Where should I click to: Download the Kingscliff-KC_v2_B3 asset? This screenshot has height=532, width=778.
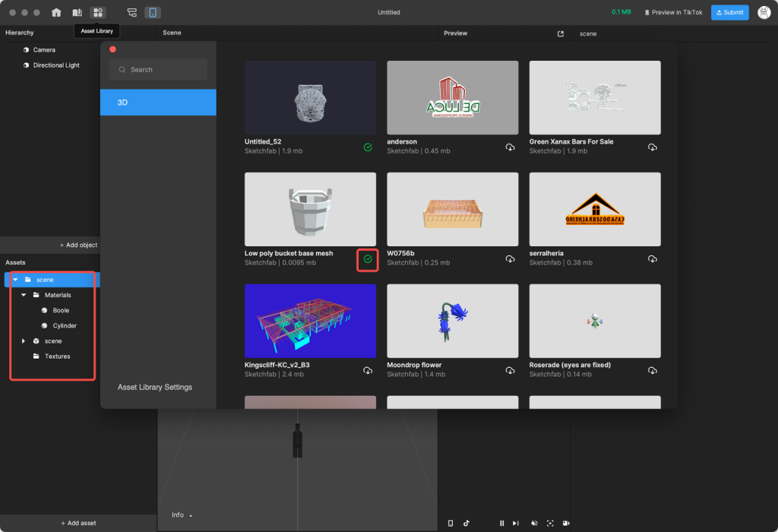[368, 371]
